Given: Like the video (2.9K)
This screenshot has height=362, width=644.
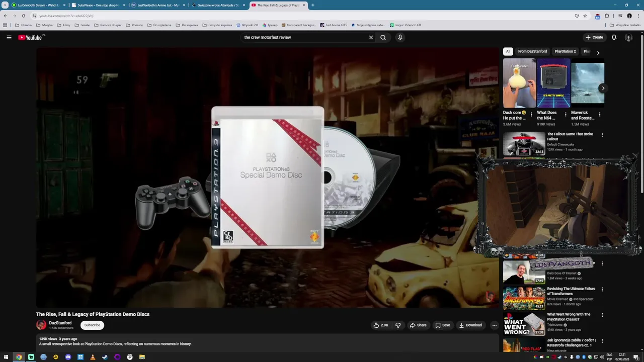Looking at the screenshot, I should [x=380, y=325].
